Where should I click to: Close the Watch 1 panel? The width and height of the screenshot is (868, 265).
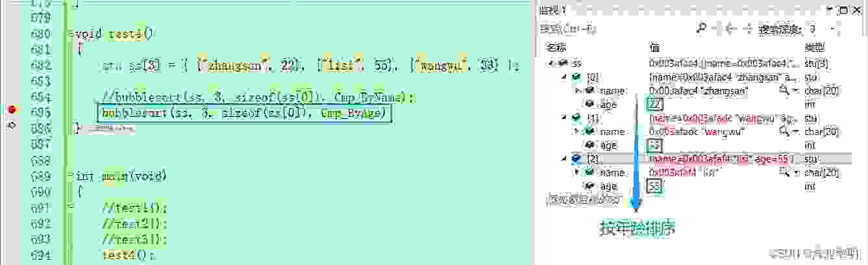[856, 10]
